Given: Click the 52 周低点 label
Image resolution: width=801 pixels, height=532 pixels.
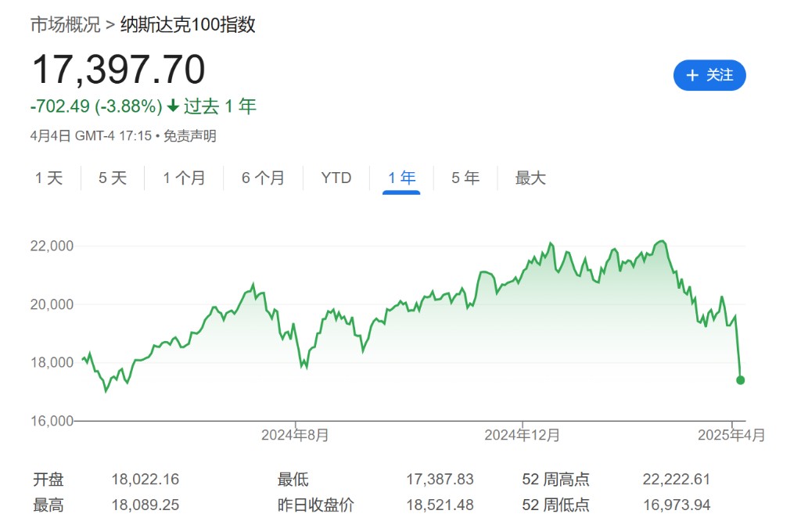Looking at the screenshot, I should click(556, 505).
